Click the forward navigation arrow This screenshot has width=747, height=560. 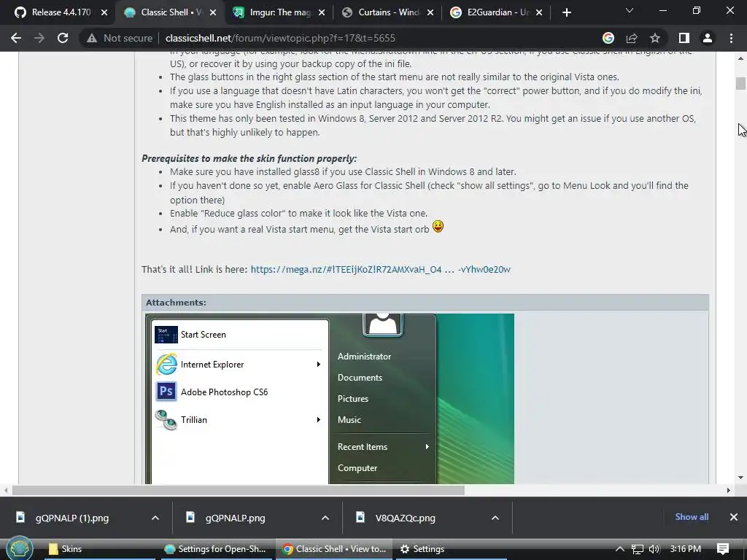pyautogui.click(x=39, y=38)
